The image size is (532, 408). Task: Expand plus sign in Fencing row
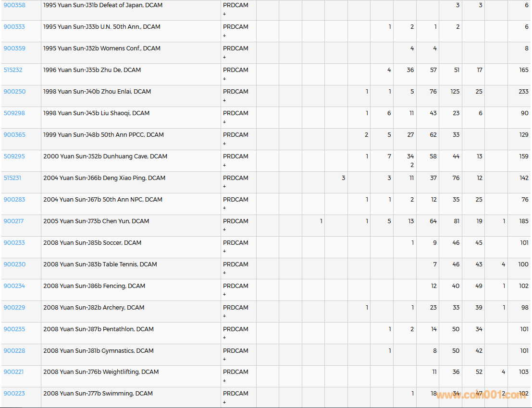(224, 295)
